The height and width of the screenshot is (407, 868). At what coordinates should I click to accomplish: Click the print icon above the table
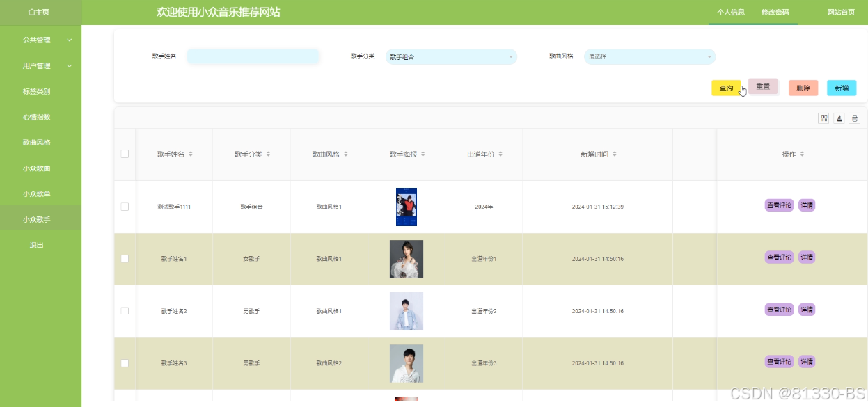coord(855,118)
